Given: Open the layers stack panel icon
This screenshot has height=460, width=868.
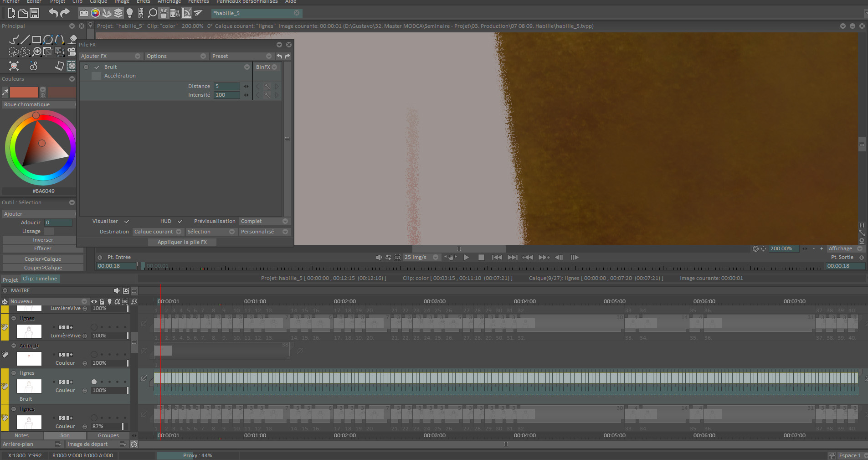Looking at the screenshot, I should [x=118, y=13].
